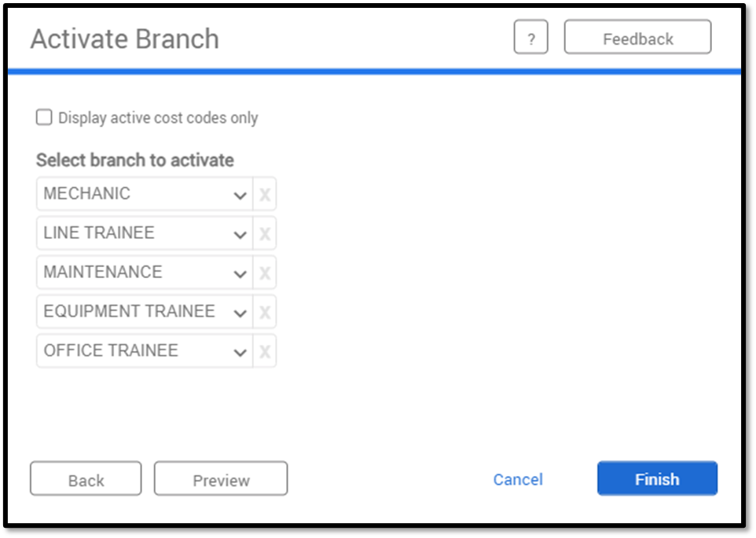
Task: Open the OFFICE TRAINEE dropdown list
Action: coord(240,350)
